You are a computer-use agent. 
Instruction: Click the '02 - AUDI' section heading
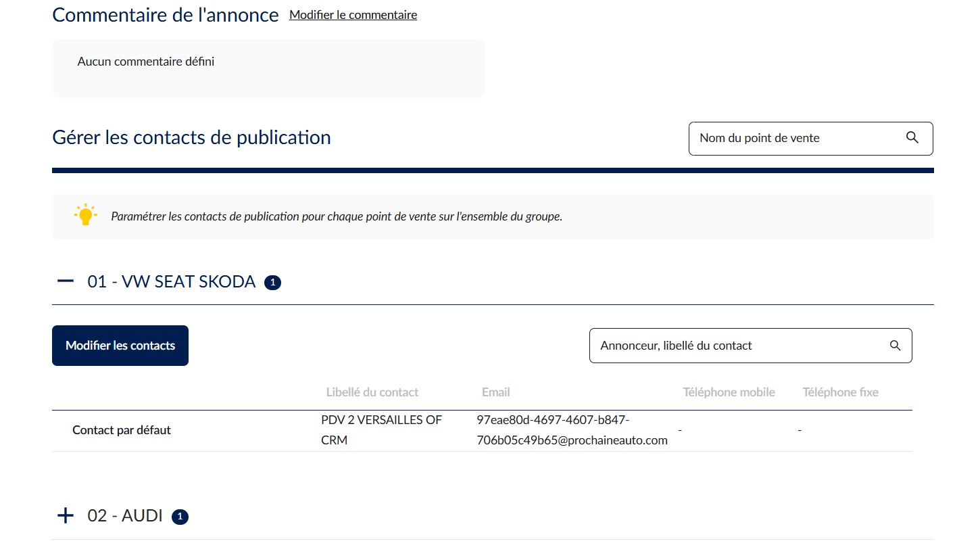[x=125, y=516]
